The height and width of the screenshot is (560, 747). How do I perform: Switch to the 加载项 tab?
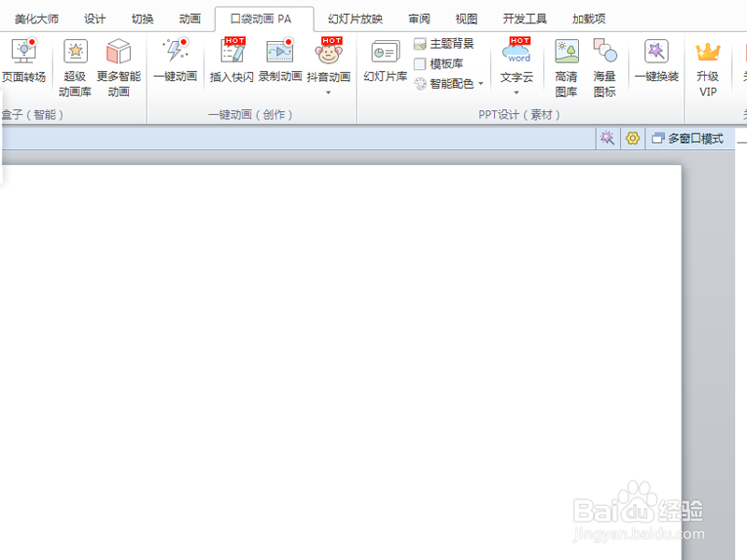[589, 19]
